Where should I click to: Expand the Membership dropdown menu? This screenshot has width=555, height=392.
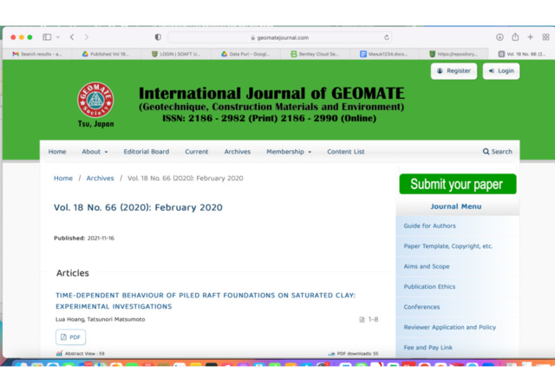pos(289,152)
